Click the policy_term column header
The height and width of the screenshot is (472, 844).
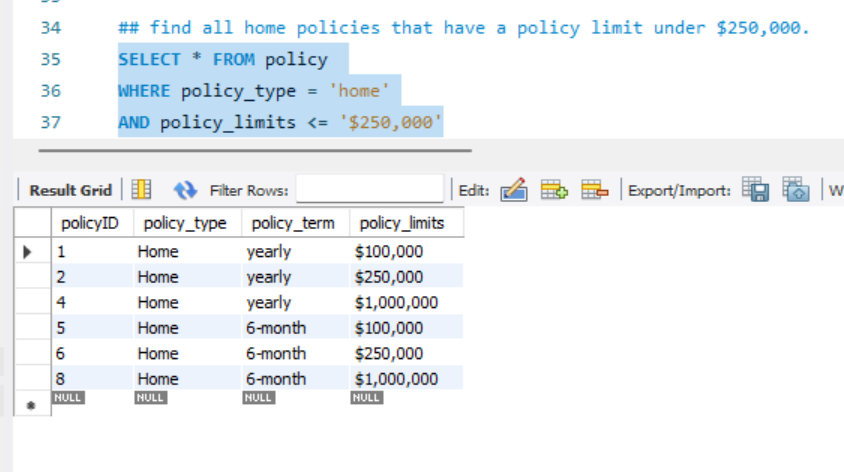296,223
